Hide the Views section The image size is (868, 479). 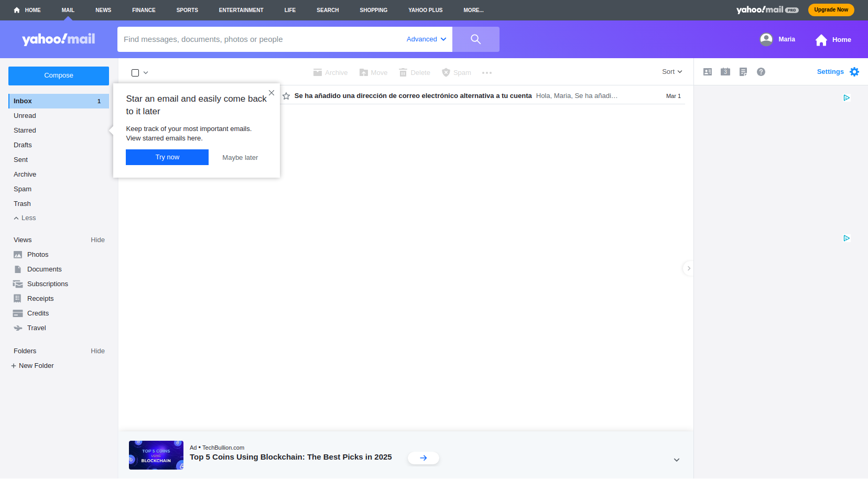[97, 240]
